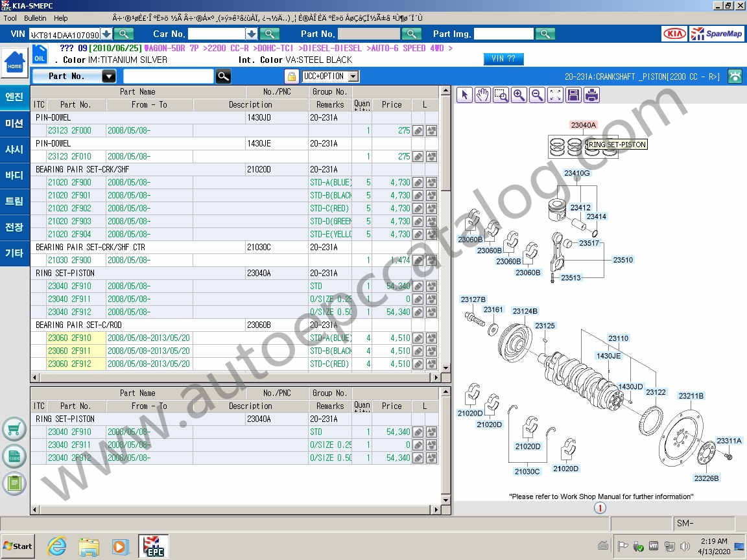The image size is (747, 560).
Task: Click the part filter text box beside the Part No. dropdown
Action: 168,76
